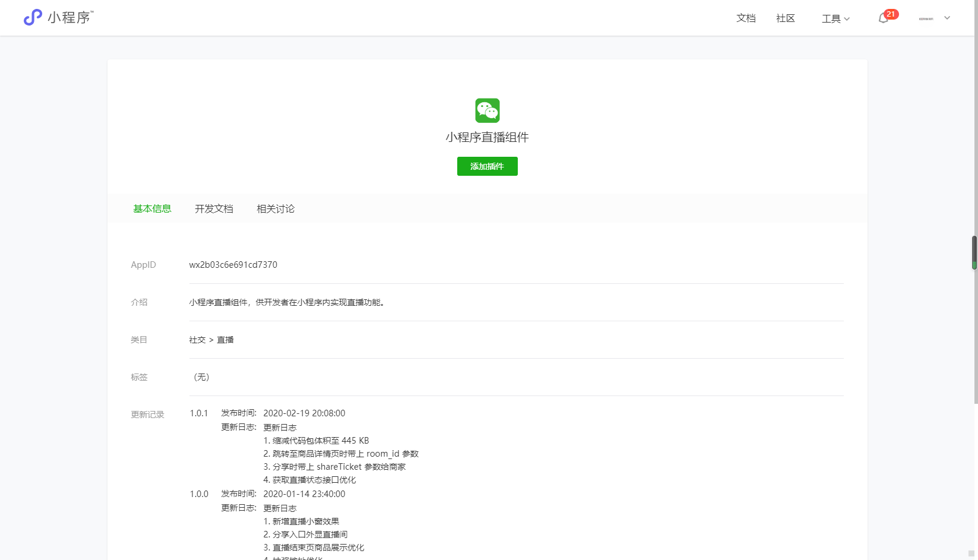Switch to the 相关讨论 tab
This screenshot has width=978, height=560.
(276, 208)
